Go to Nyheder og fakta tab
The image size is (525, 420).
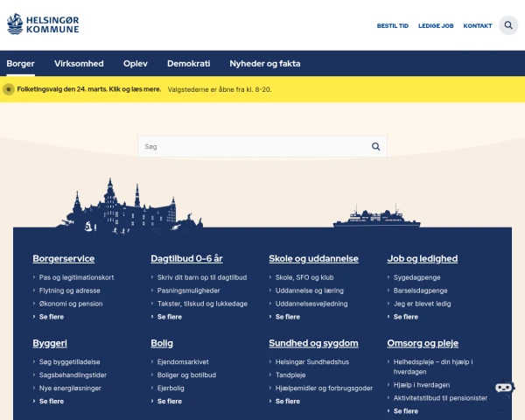click(265, 64)
